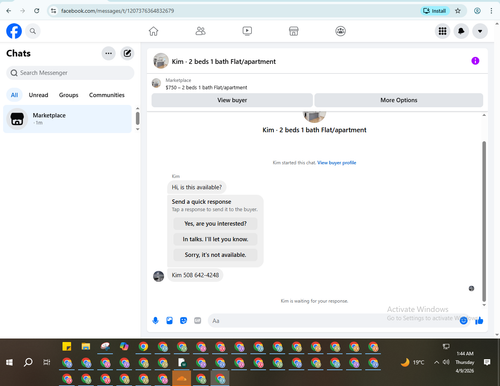Viewport: 500px width, 386px height.
Task: Click the listing thumbnail in the conversation header
Action: coord(161,61)
